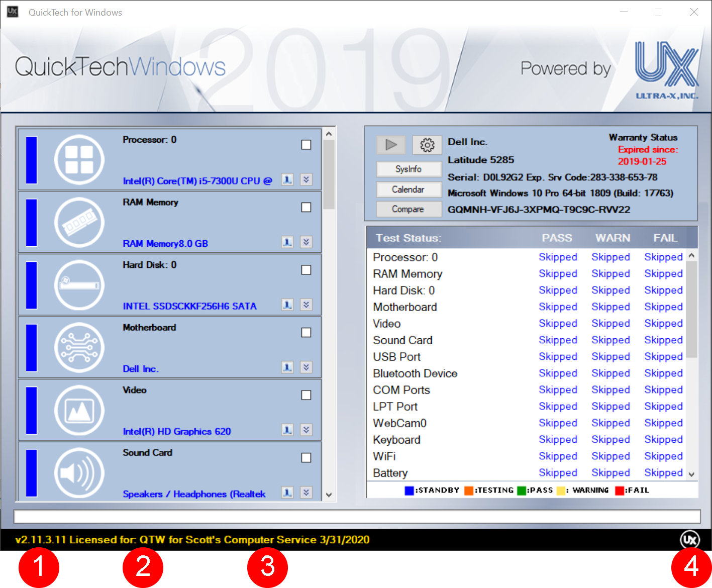Tick the Motherboard test checkbox
This screenshot has height=588, width=712.
point(306,333)
